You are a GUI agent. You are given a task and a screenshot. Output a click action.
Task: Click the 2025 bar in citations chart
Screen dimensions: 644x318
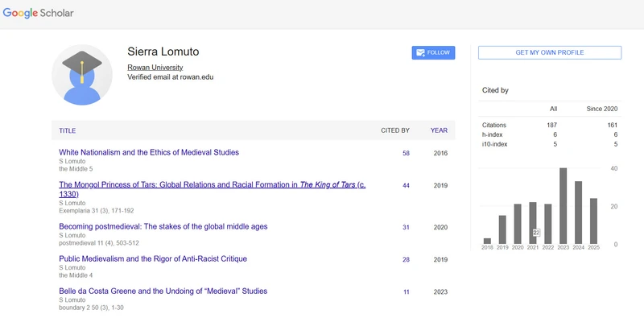[593, 221]
